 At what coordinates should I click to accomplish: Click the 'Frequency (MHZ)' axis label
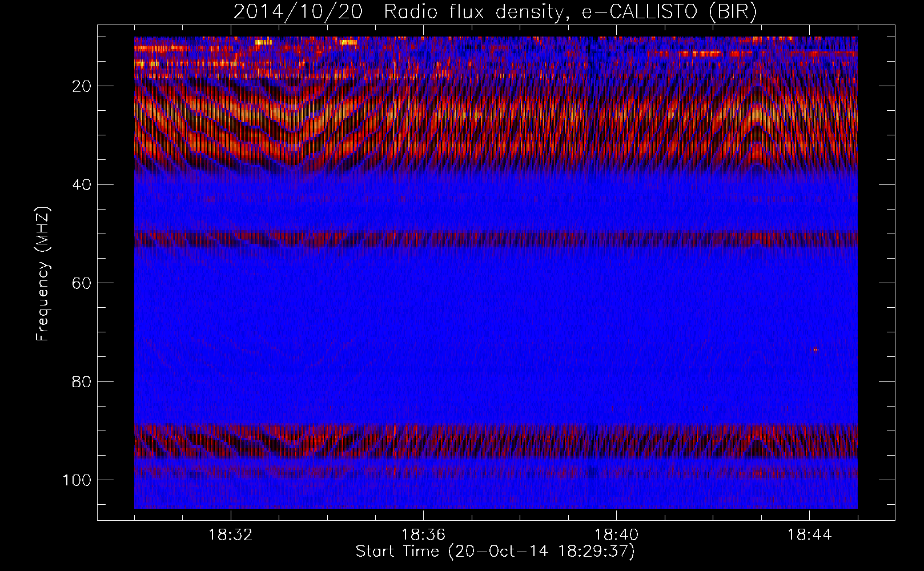43,274
